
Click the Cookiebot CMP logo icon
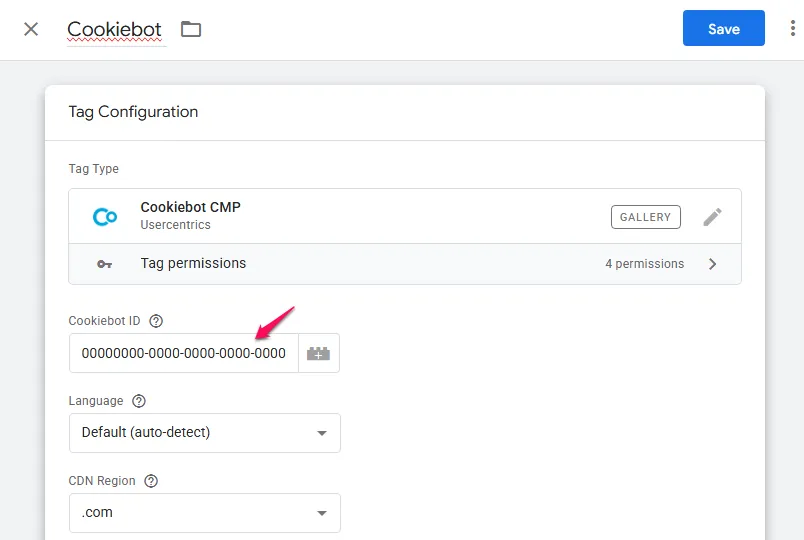point(104,216)
